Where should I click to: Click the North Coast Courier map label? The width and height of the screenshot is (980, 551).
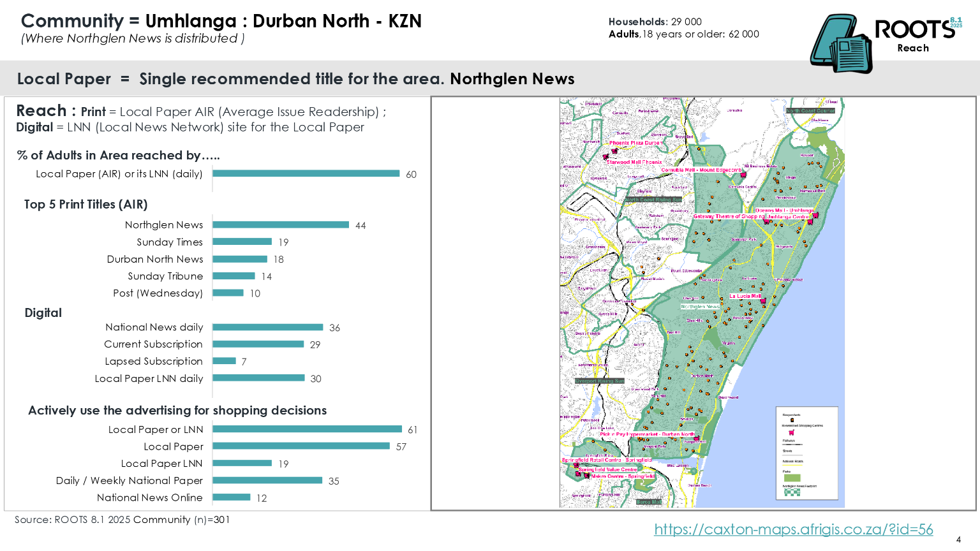[810, 110]
